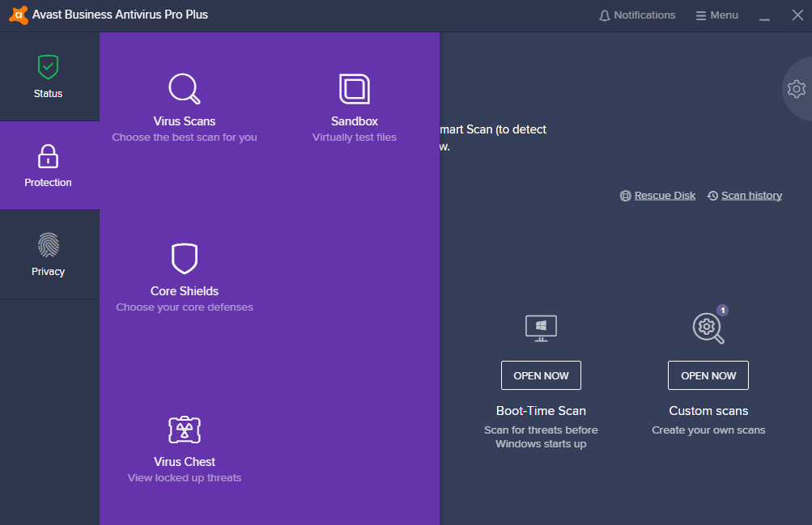Click the Scan history clock icon
812x525 pixels.
click(x=713, y=195)
